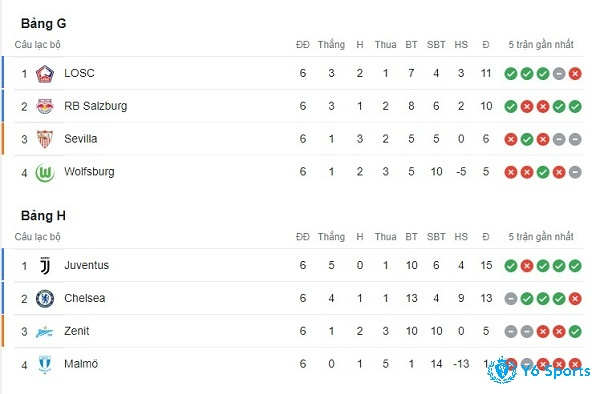Click the Sevilla club crest
The height and width of the screenshot is (394, 600).
click(45, 139)
